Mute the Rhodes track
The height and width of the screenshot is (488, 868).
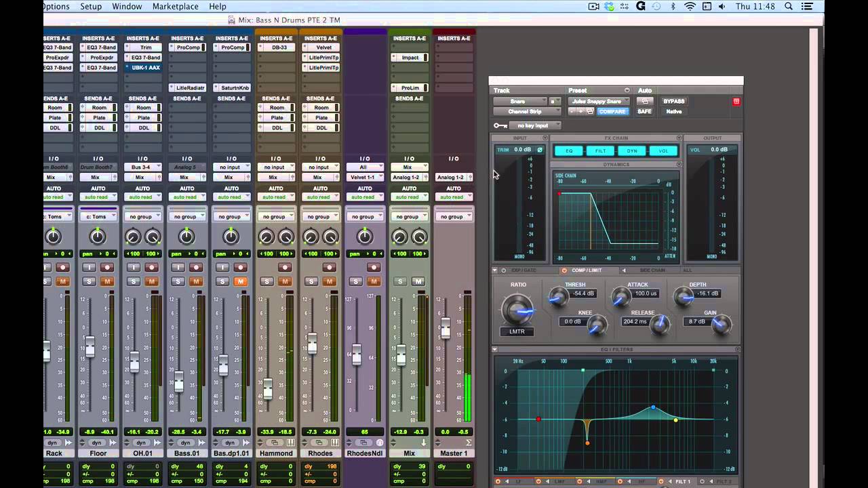(330, 281)
